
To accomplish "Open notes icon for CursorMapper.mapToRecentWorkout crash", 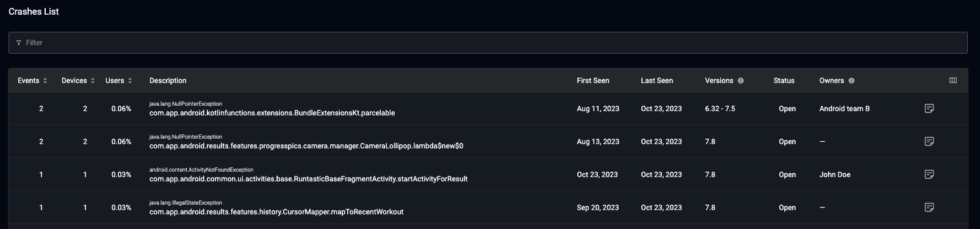I will [x=929, y=208].
